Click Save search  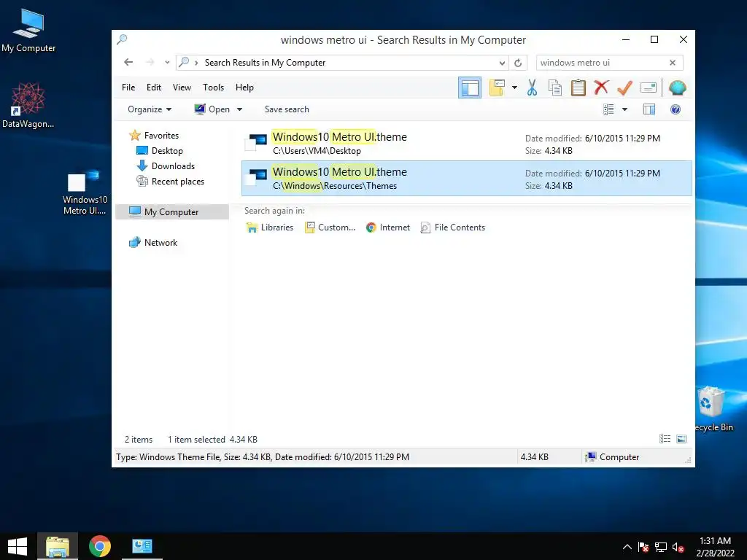[x=287, y=109]
